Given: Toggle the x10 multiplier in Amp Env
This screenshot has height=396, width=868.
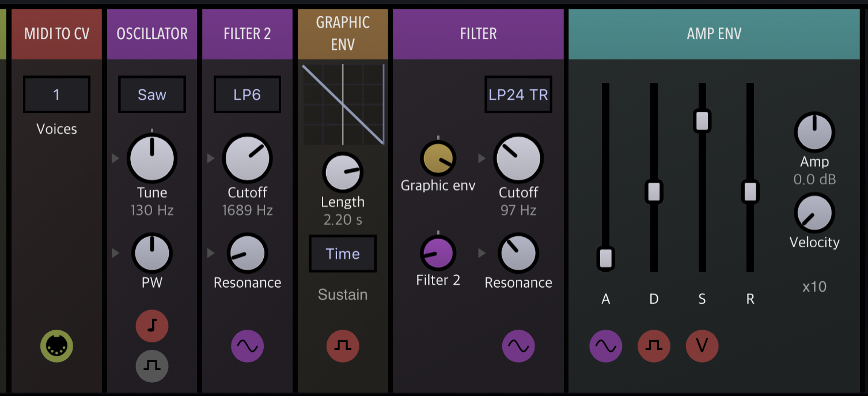Looking at the screenshot, I should pos(814,286).
